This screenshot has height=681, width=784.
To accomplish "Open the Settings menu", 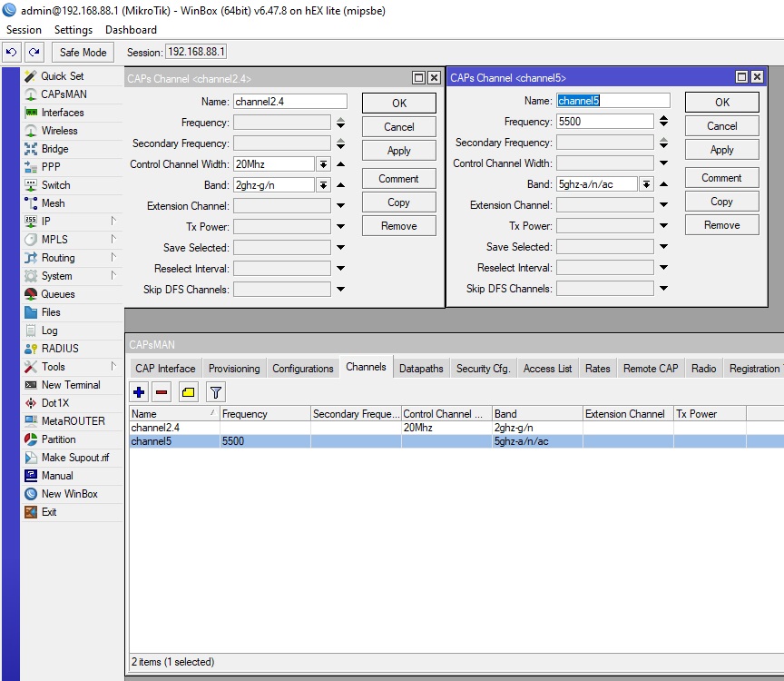I will [73, 30].
